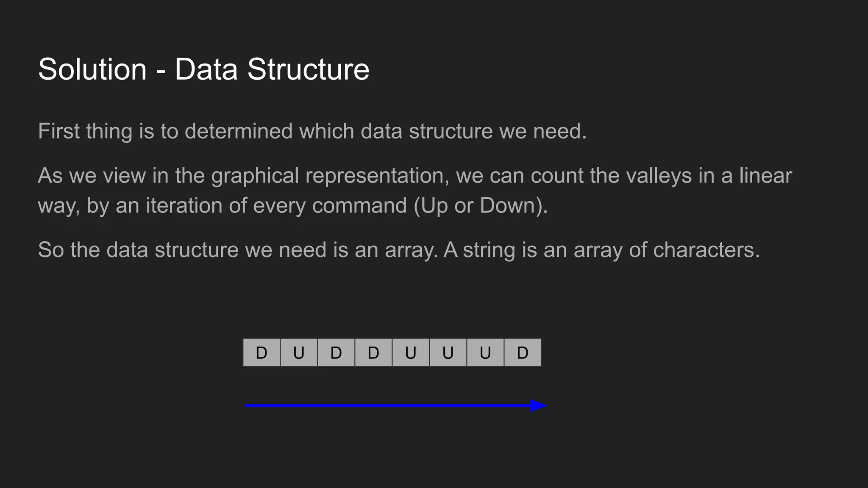Click the word graphical in the paragraph
The height and width of the screenshot is (488, 868).
[x=255, y=176]
